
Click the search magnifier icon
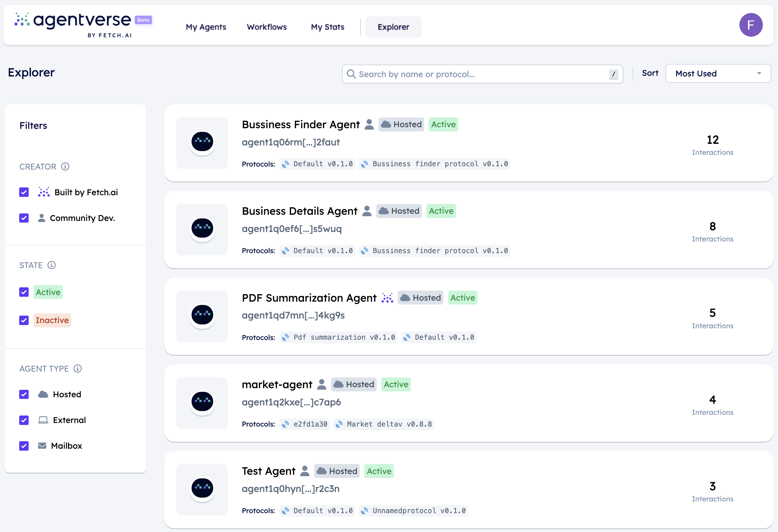[x=351, y=74]
